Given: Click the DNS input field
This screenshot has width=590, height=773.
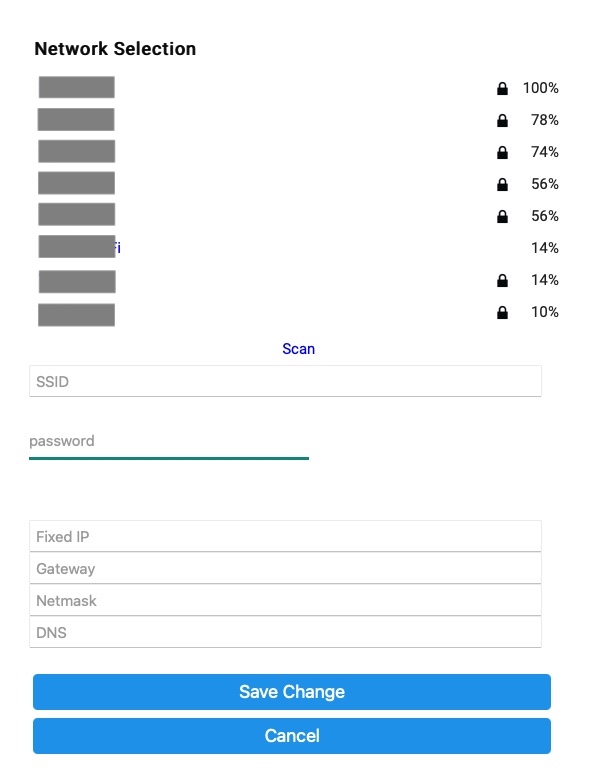Looking at the screenshot, I should click(285, 632).
